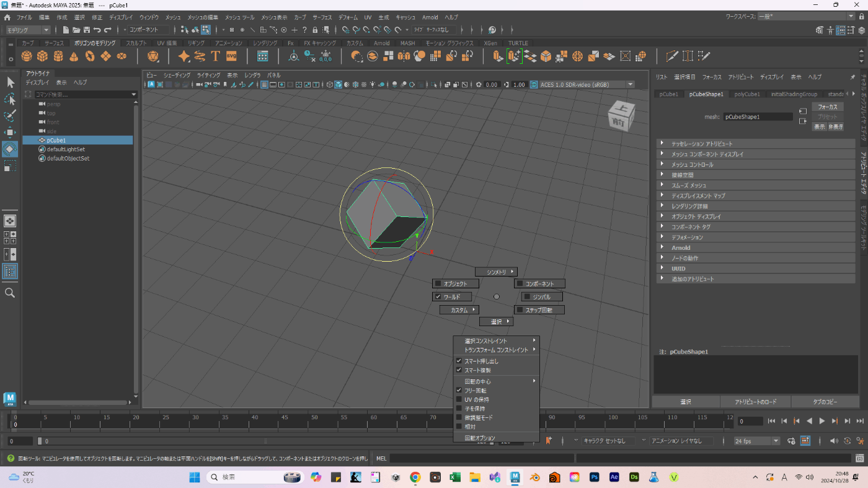Open Excel from the Windows taskbar
This screenshot has height=488, width=868.
tap(454, 477)
